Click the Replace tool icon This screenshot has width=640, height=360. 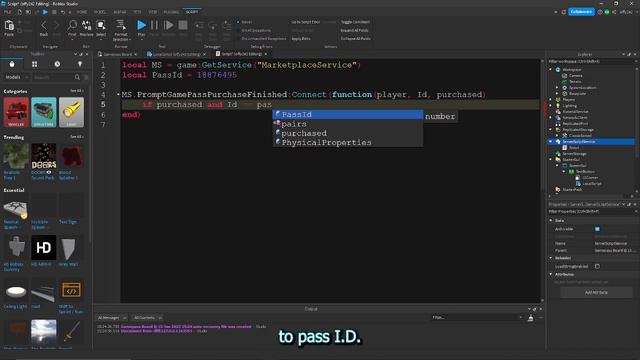[x=87, y=25]
